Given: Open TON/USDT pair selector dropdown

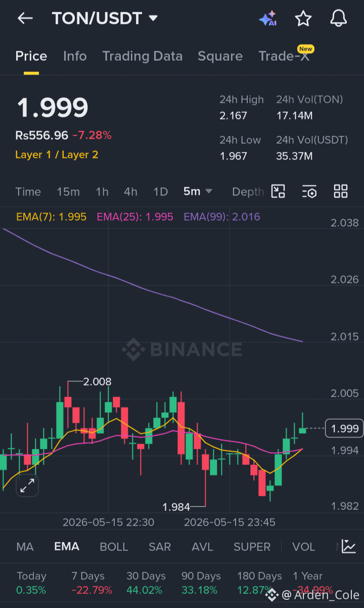Looking at the screenshot, I should (105, 19).
